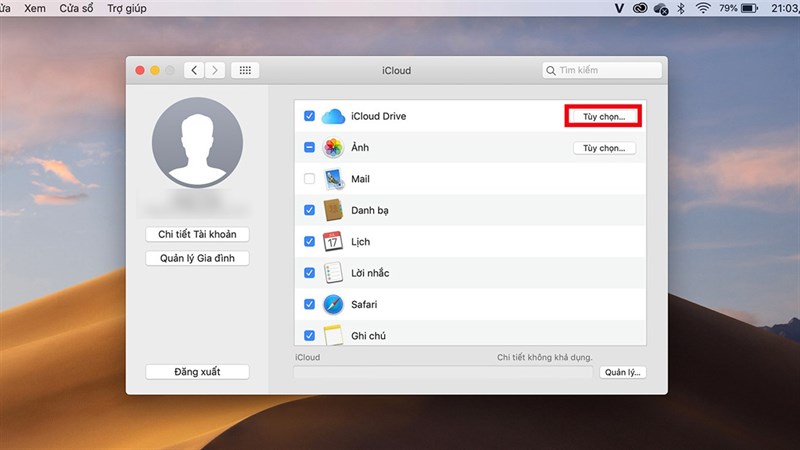This screenshot has width=800, height=450.
Task: Uncheck the Lời nhắc checkbox
Action: tap(309, 273)
